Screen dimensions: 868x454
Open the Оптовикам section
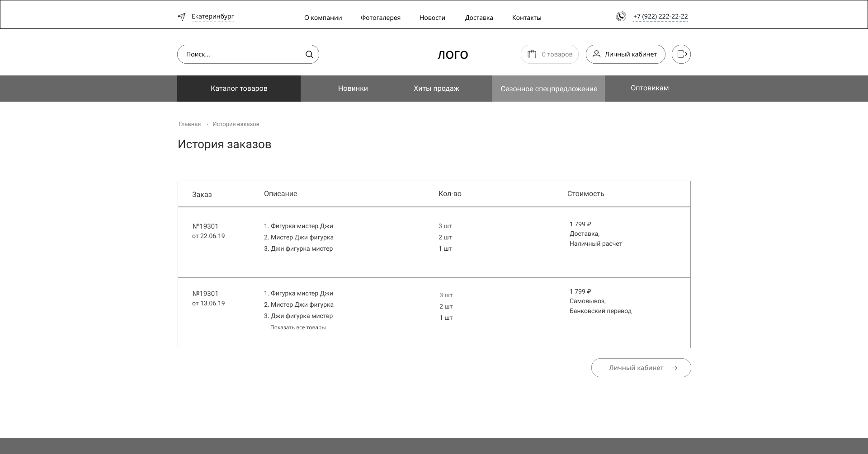tap(650, 88)
